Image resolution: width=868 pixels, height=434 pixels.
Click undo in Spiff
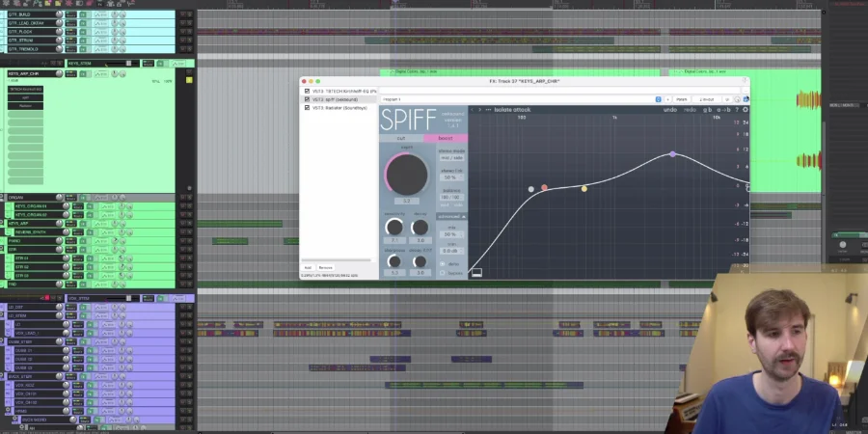tap(670, 110)
